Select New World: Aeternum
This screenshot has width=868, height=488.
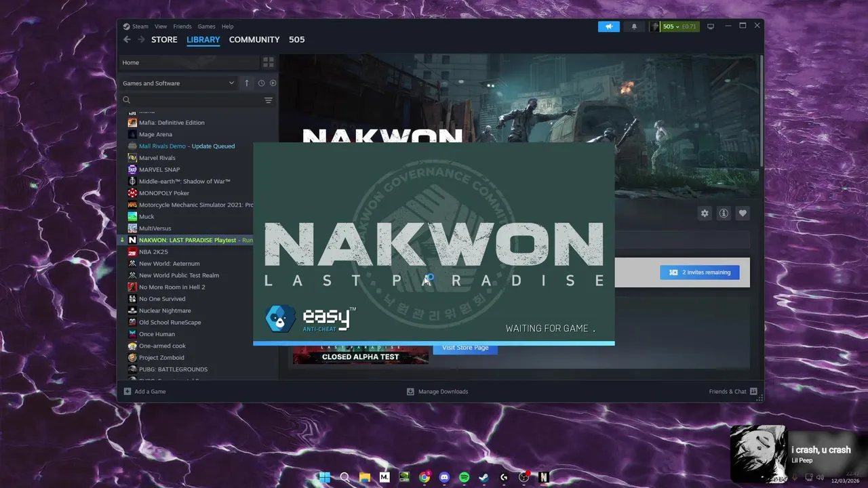pyautogui.click(x=169, y=264)
